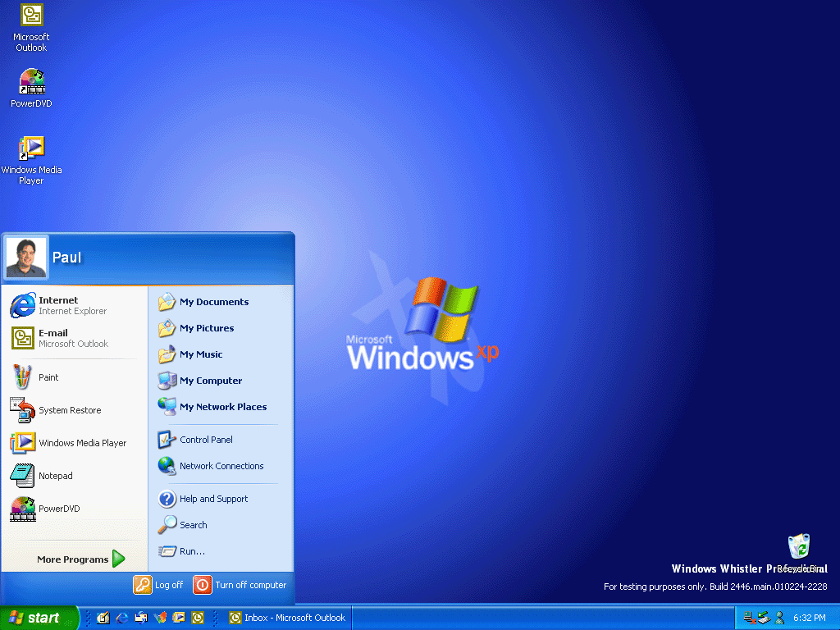840x630 pixels.
Task: Click the user messenger icon in system tray
Action: coord(779,618)
